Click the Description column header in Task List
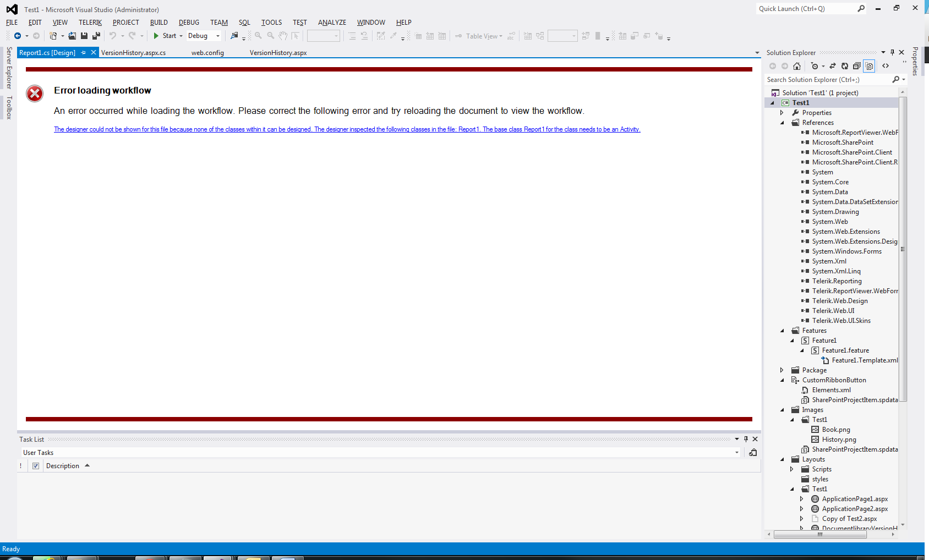 [63, 466]
